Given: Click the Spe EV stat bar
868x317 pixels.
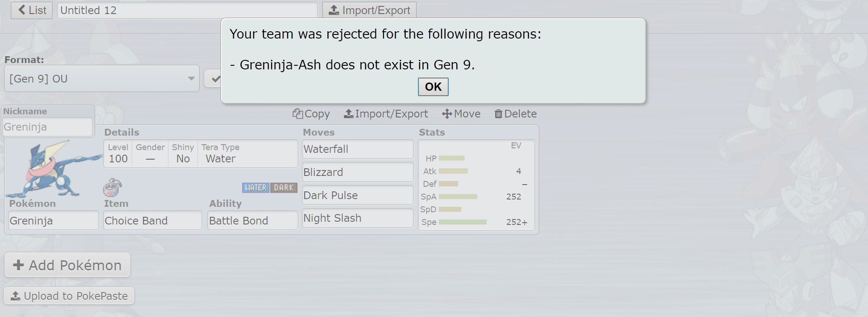Looking at the screenshot, I should 462,222.
